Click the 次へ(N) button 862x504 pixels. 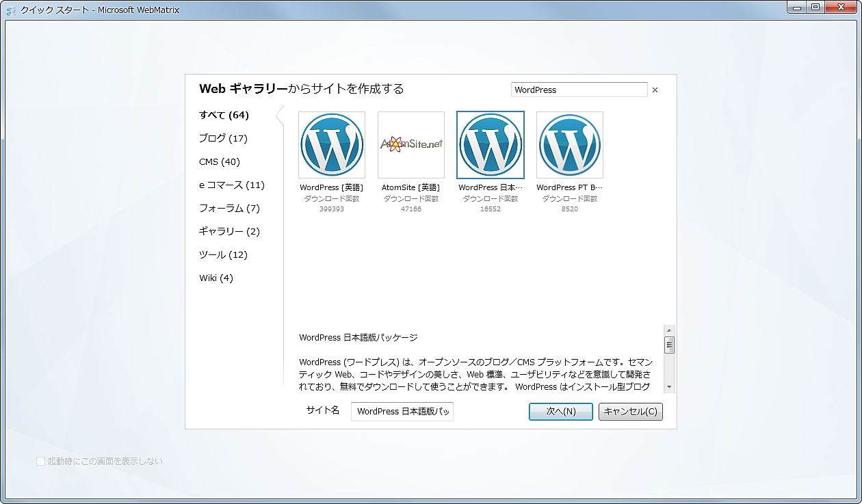560,411
